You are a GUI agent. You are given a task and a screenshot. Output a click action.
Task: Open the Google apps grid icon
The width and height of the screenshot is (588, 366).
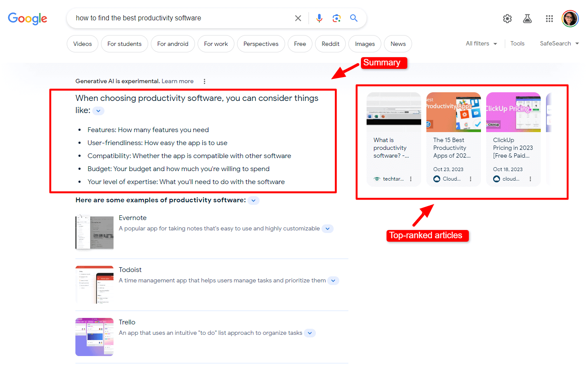point(549,19)
